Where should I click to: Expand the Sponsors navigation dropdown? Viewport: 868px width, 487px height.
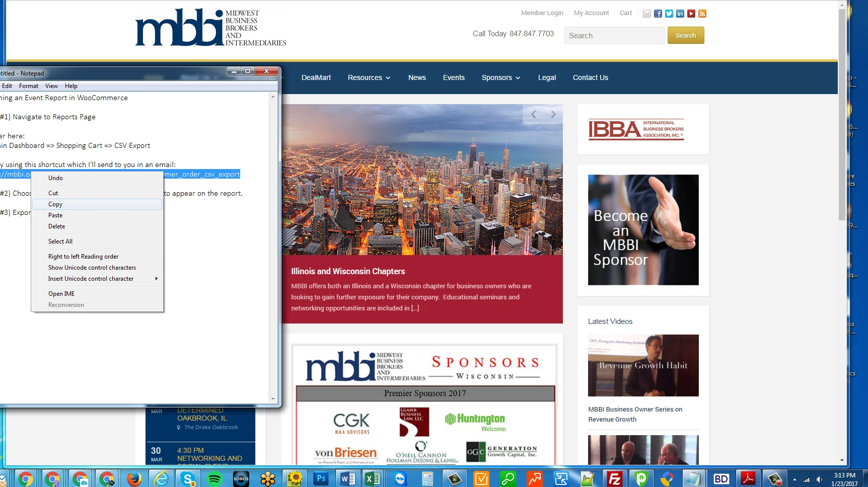(500, 77)
